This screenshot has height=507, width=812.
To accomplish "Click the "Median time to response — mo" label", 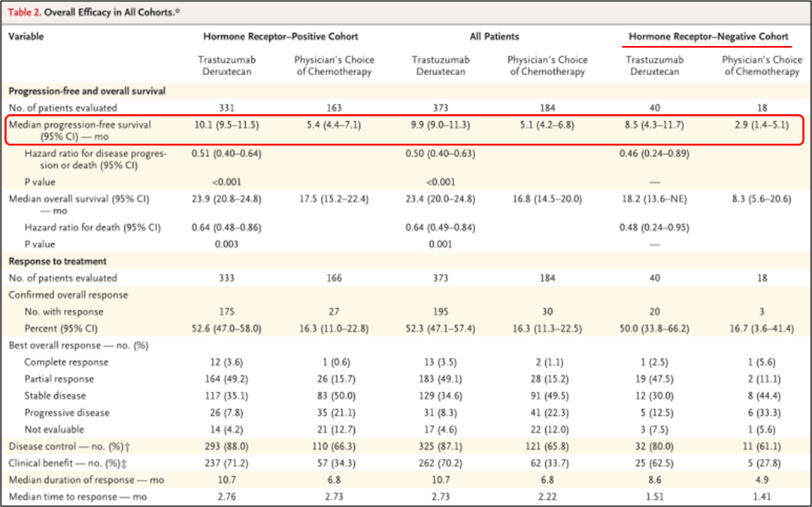I will tap(77, 497).
